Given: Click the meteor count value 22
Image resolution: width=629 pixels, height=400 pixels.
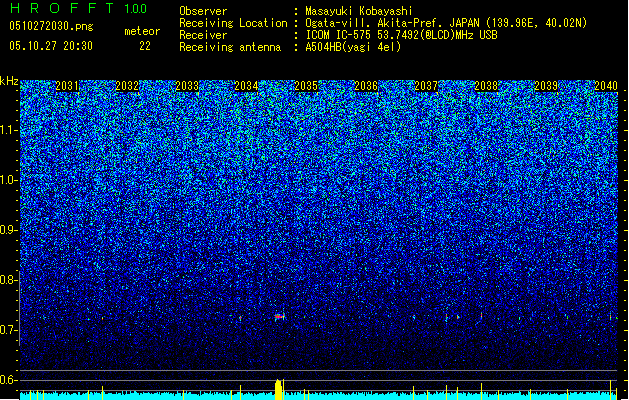Looking at the screenshot, I should (x=145, y=46).
